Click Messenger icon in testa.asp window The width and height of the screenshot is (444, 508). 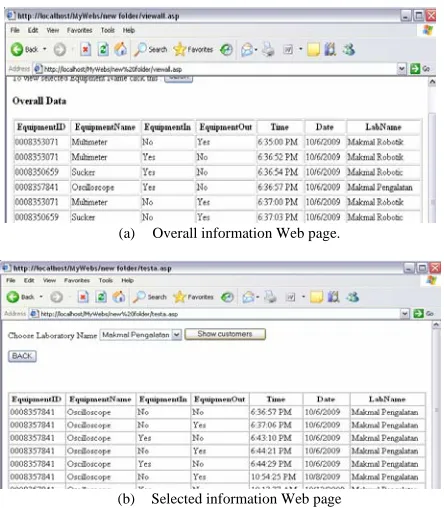pyautogui.click(x=353, y=297)
